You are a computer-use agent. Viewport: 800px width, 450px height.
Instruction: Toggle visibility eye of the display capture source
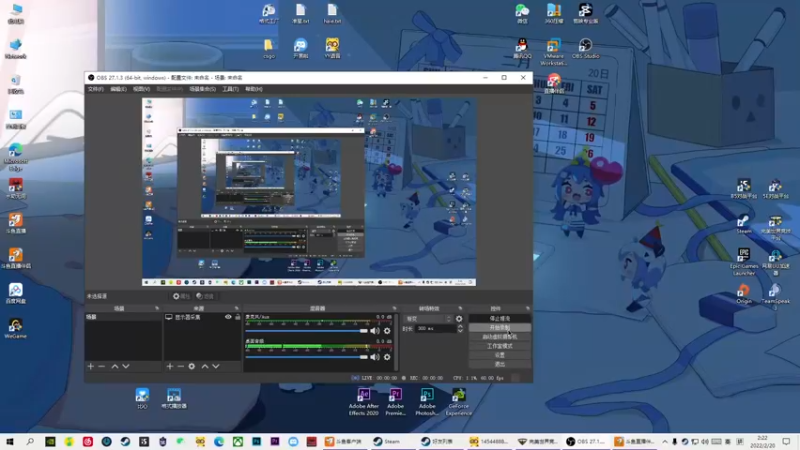[228, 317]
